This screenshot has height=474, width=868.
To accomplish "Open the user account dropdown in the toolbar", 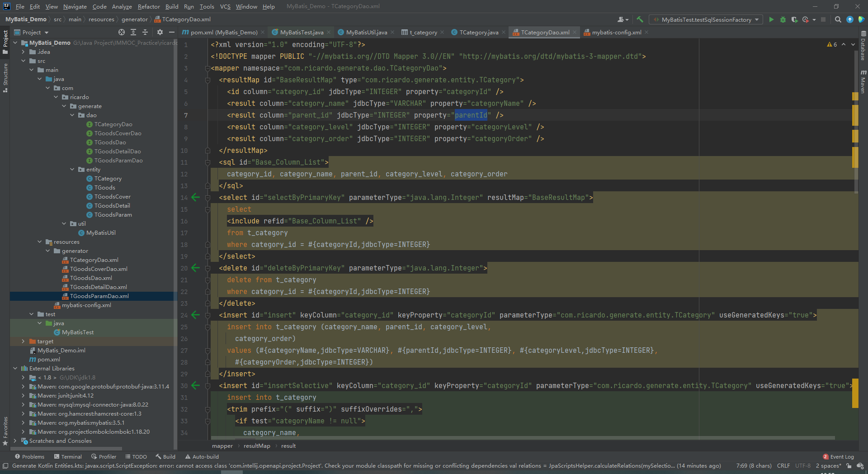I will click(623, 19).
